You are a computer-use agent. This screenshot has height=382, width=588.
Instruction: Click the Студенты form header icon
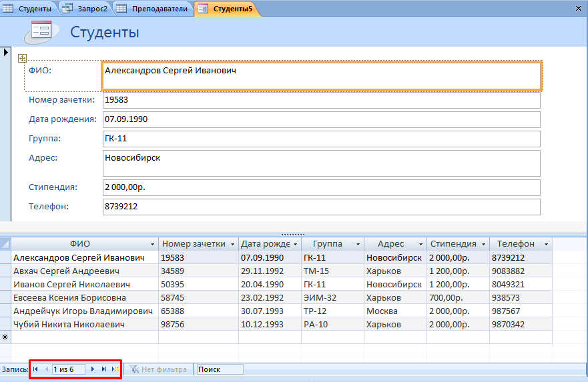point(41,32)
